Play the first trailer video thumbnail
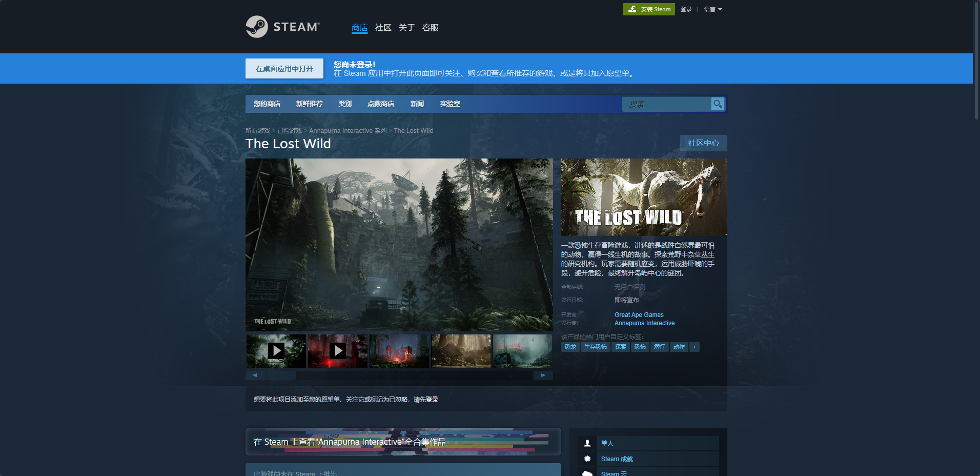The image size is (980, 476). (276, 351)
